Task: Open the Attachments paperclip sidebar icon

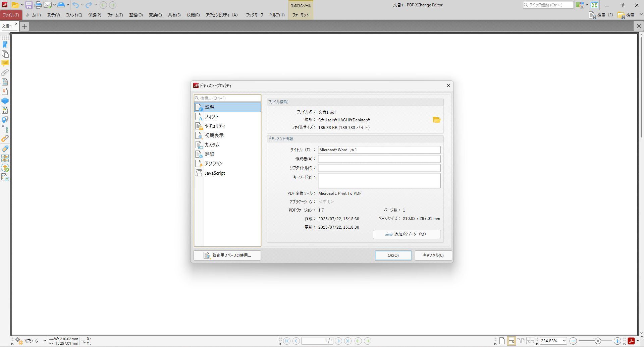Action: [5, 72]
